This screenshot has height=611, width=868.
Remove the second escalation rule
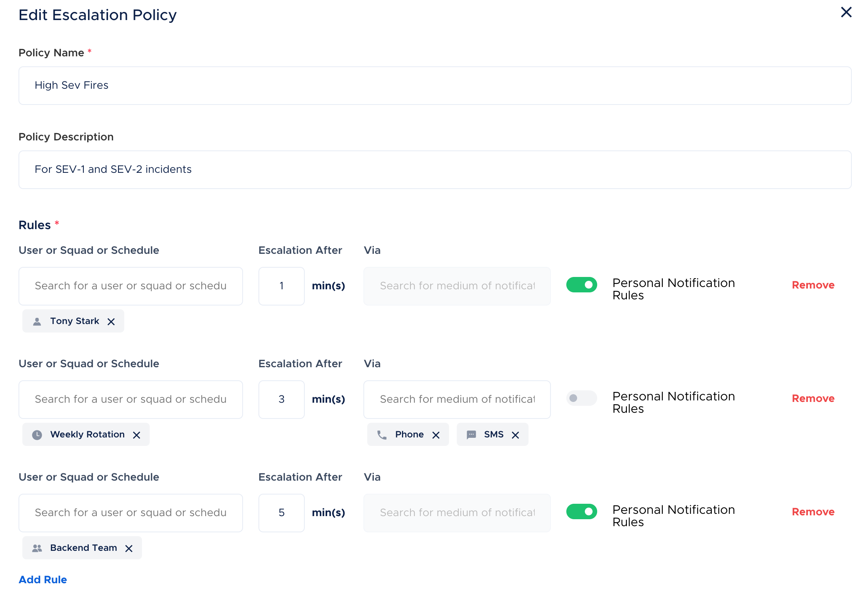[x=813, y=398]
